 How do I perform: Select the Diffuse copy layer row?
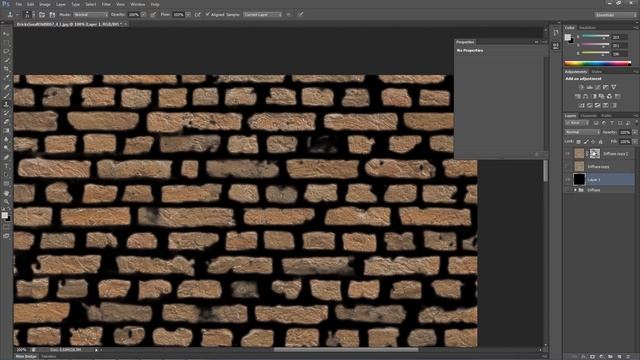pos(600,167)
